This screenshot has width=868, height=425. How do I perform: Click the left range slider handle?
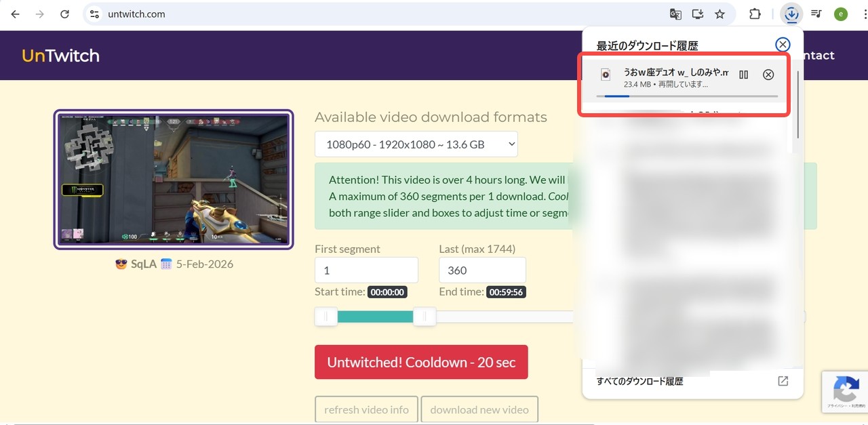coord(326,317)
